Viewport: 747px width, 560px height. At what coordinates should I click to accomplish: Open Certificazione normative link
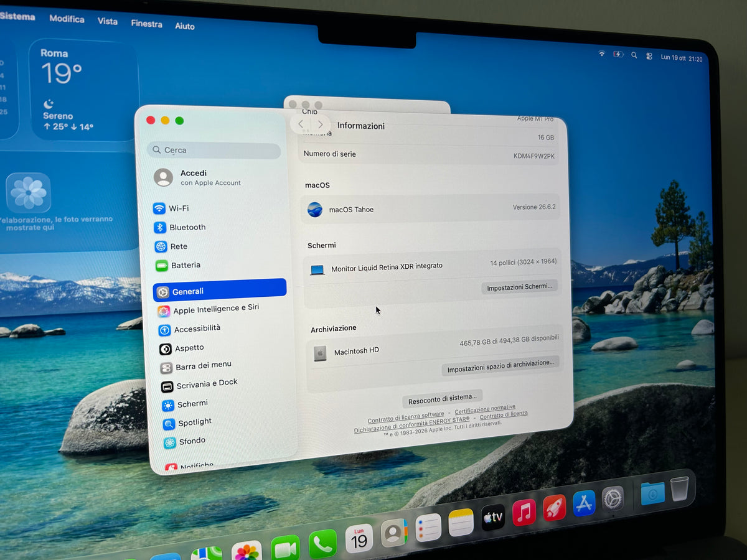tap(485, 409)
